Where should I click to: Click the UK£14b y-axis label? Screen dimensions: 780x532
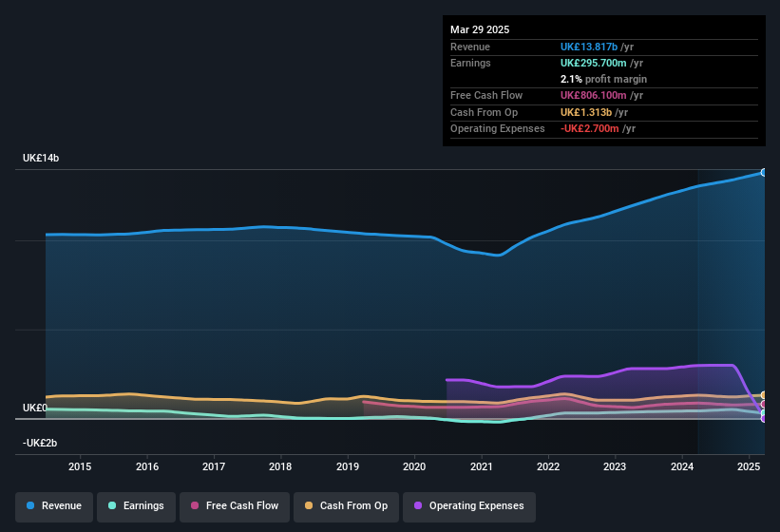point(41,158)
